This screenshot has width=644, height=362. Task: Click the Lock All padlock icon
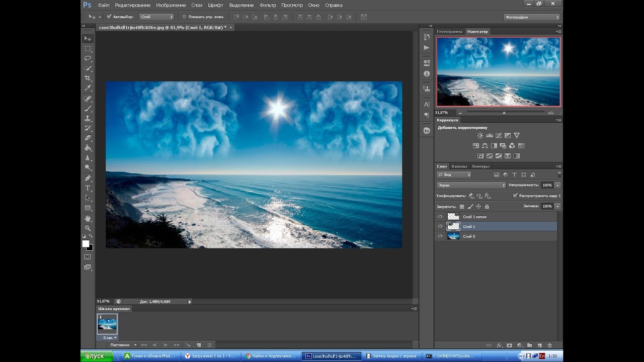point(487,206)
